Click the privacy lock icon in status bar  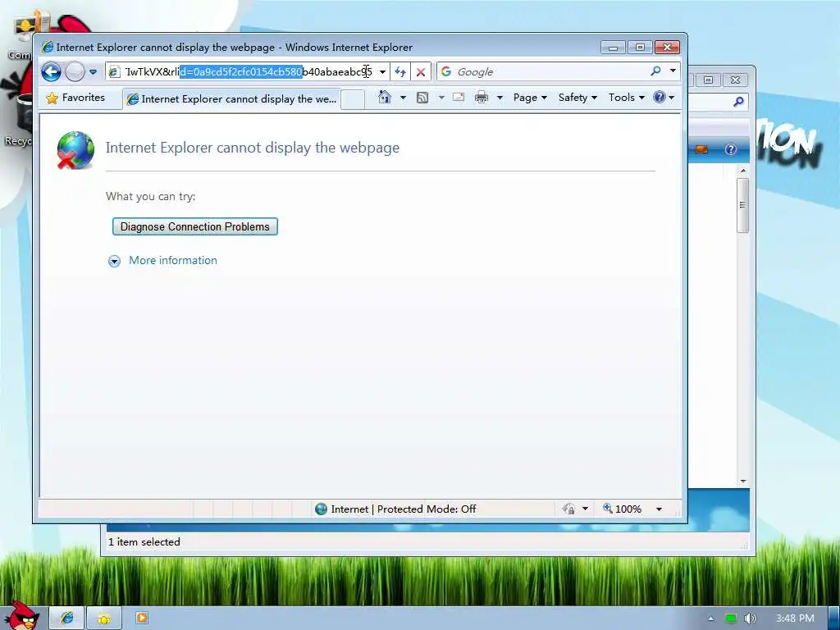click(569, 509)
